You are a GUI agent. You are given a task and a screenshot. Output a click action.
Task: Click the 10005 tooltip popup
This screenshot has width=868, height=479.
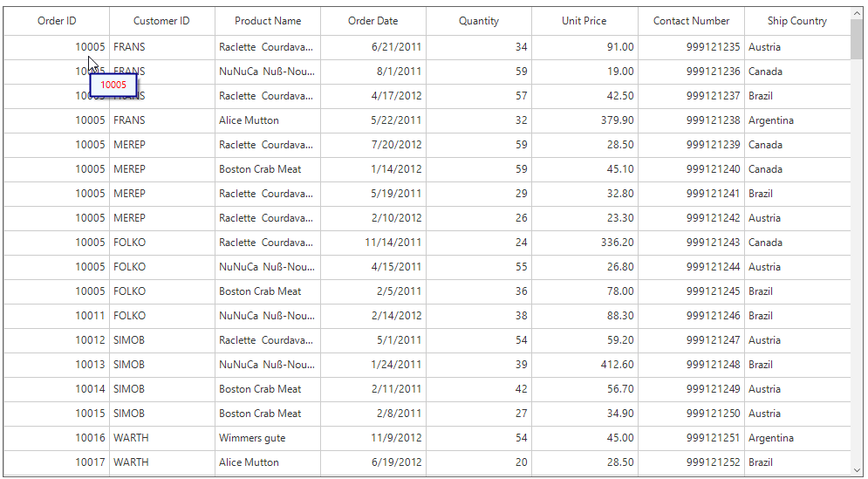click(x=113, y=86)
